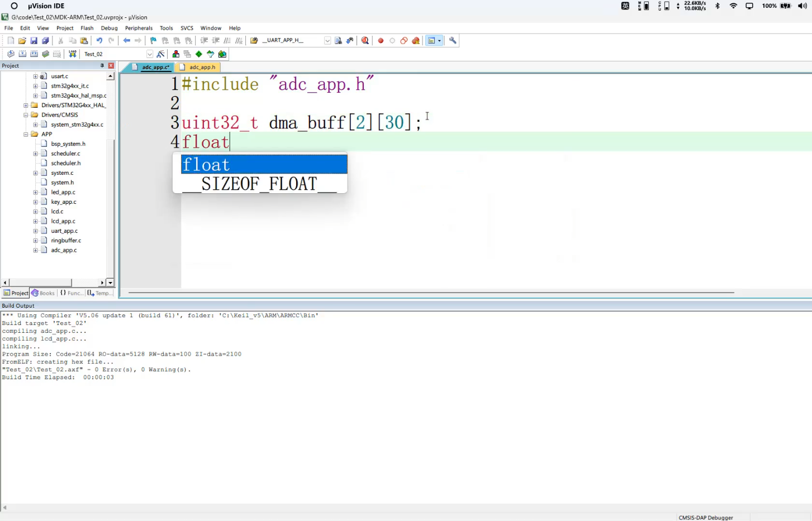812x521 pixels.
Task: Select __SIZEOF_FLOAT__ autocomplete suggestion
Action: [259, 184]
